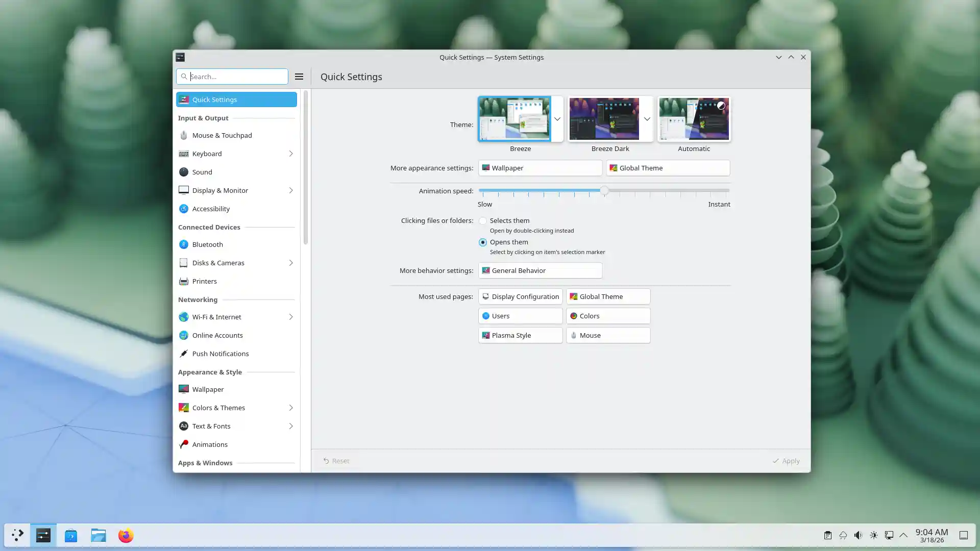Open Sound settings from the sidebar

pos(202,172)
